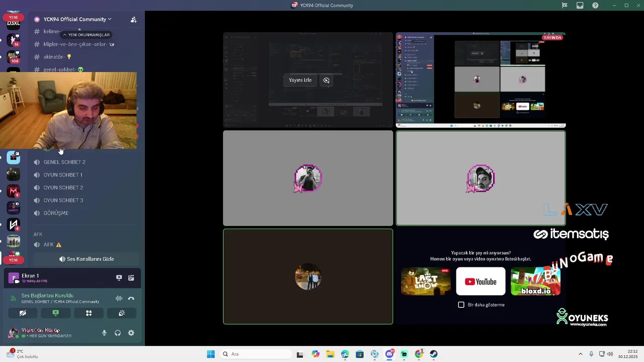The image size is (644, 362).
Task: Open Discord from the taskbar
Action: tap(389, 354)
